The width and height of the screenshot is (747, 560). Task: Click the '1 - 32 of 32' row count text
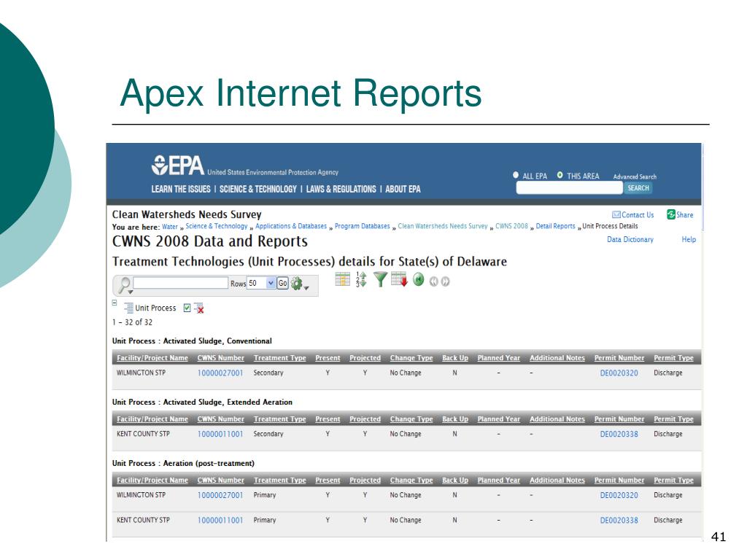coord(133,322)
